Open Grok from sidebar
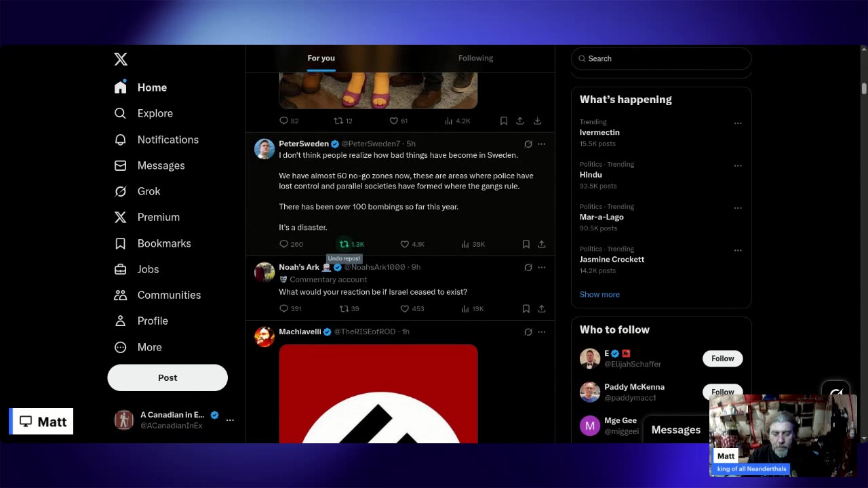The width and height of the screenshot is (868, 488). [138, 191]
